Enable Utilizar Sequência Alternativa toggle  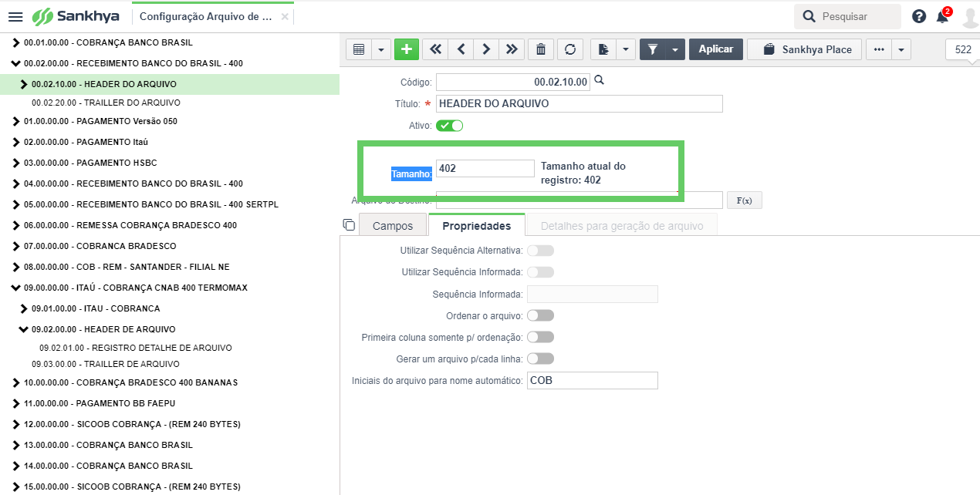pos(540,251)
